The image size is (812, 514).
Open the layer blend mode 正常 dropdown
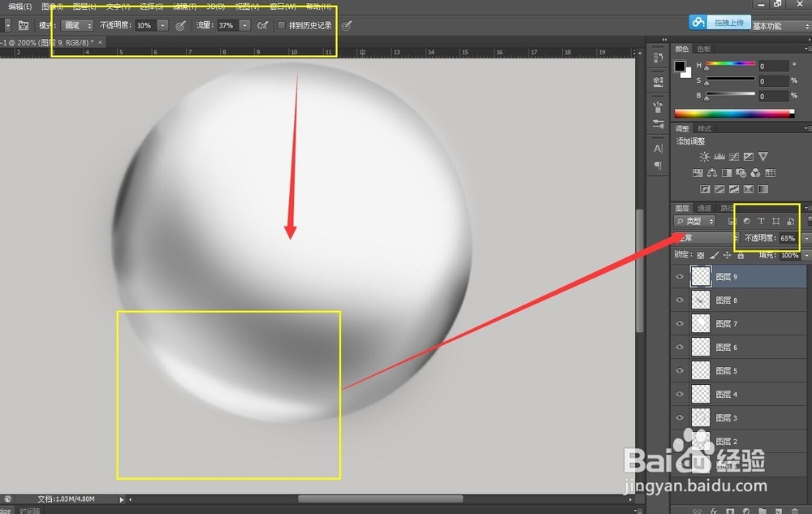(x=706, y=238)
